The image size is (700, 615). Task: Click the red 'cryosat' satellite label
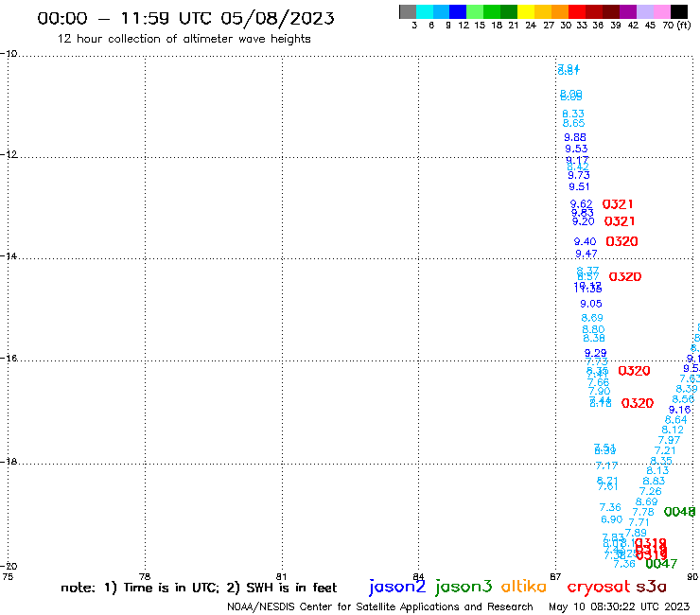coord(599,587)
